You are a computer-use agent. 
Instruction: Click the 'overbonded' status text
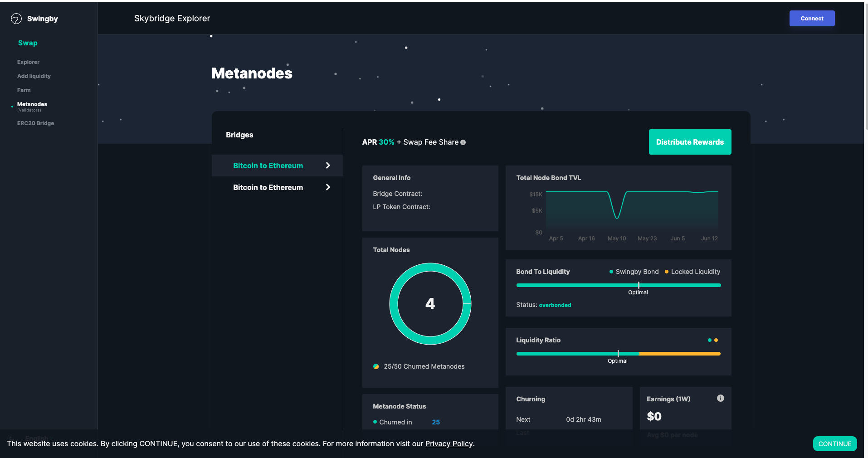(555, 305)
